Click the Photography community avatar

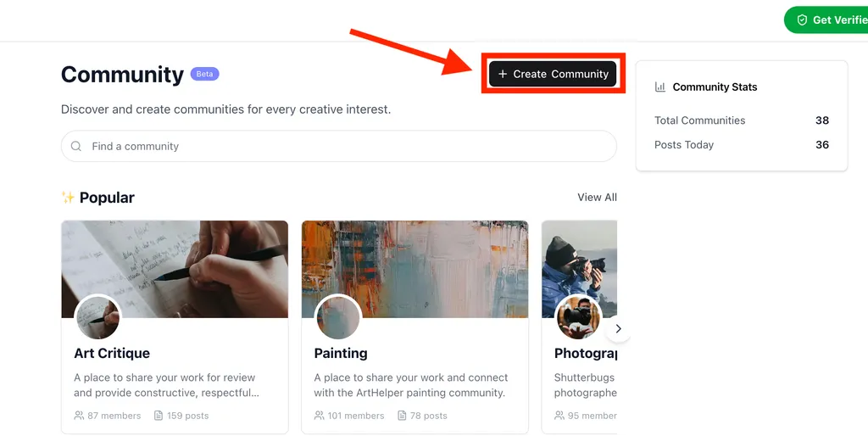click(x=578, y=318)
